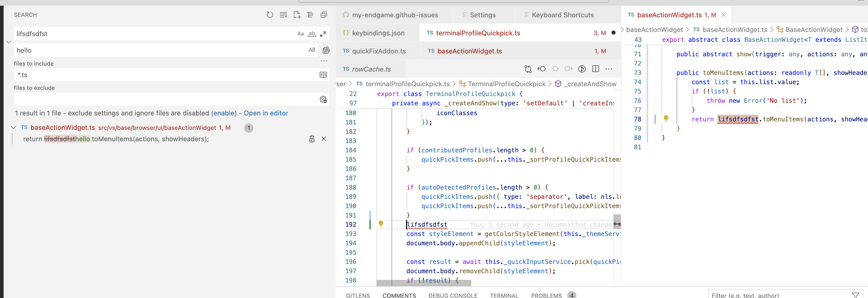Enable regular expression search
Viewport: 868px width, 298px height.
point(323,34)
